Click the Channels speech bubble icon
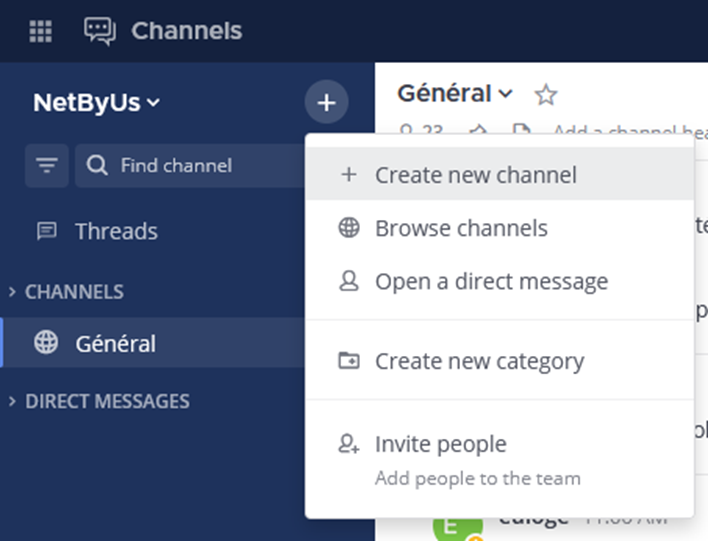 (100, 31)
